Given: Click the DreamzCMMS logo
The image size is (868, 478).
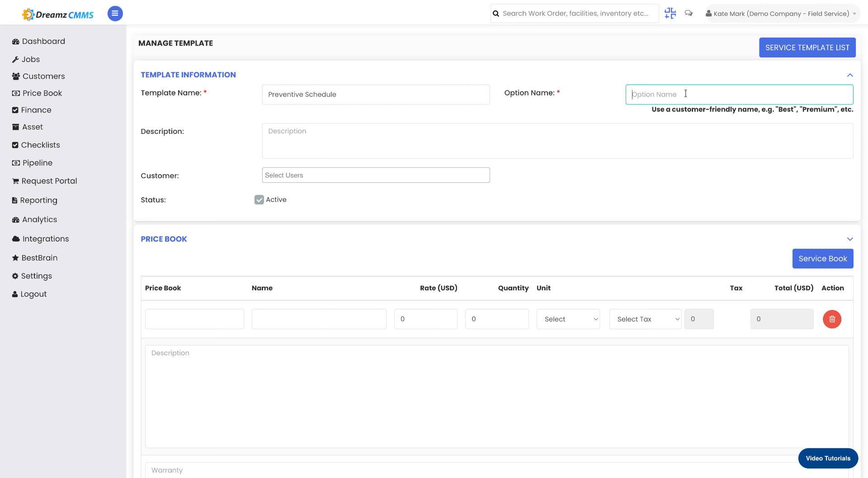Looking at the screenshot, I should pyautogui.click(x=57, y=14).
